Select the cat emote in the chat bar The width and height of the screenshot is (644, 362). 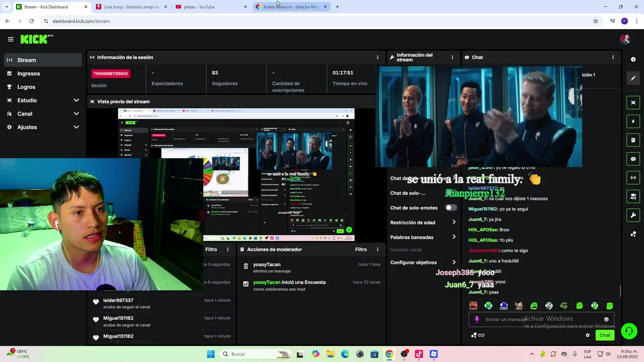pos(519,306)
